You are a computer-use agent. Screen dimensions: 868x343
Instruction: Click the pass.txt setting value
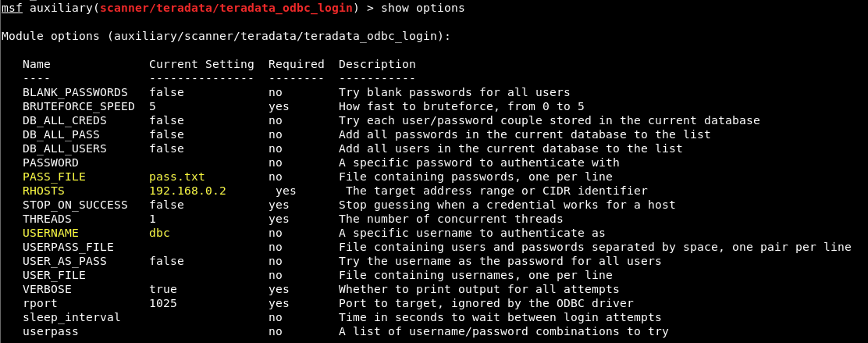click(x=177, y=177)
